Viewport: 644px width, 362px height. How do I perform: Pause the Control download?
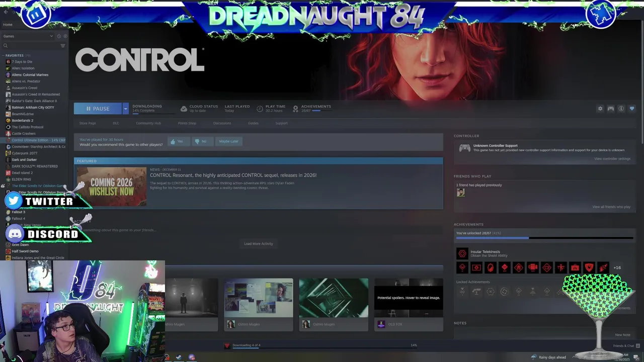(98, 109)
